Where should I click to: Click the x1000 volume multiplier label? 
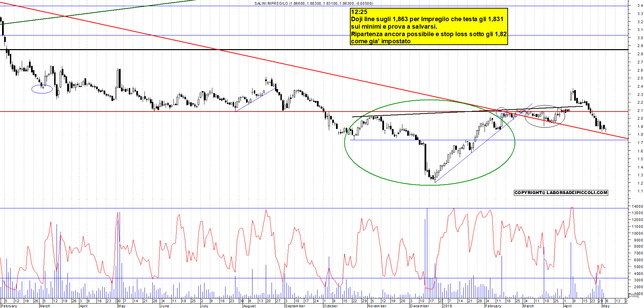[x=633, y=296]
